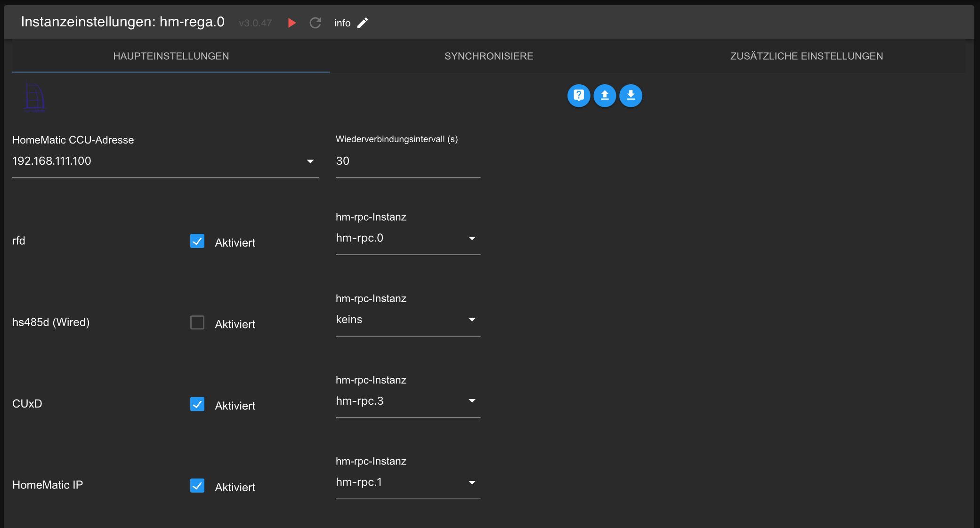The image size is (980, 528).
Task: Toggle the HomeMatic IP Aktiviert checkbox
Action: pyautogui.click(x=197, y=485)
